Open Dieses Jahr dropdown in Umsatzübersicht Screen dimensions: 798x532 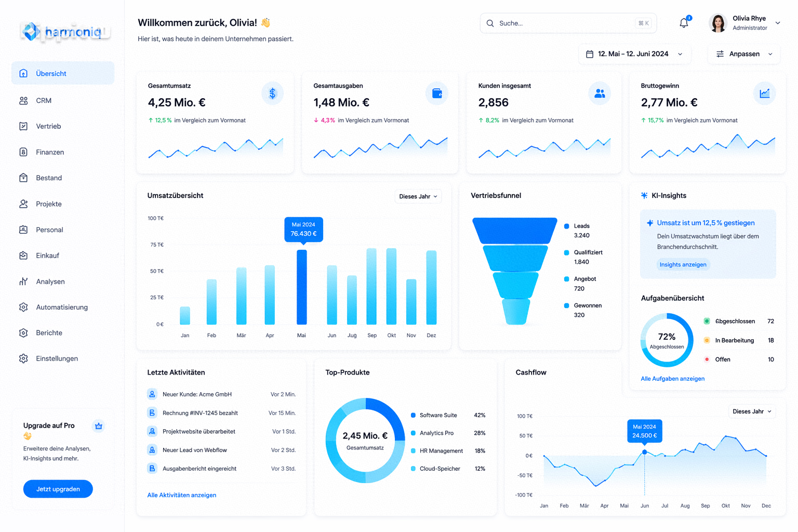tap(418, 196)
